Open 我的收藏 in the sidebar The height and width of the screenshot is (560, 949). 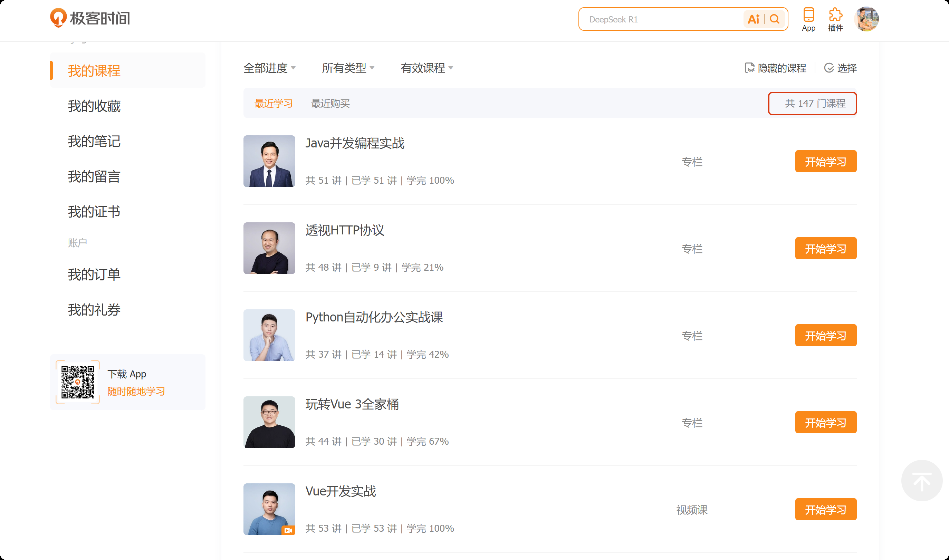click(94, 106)
